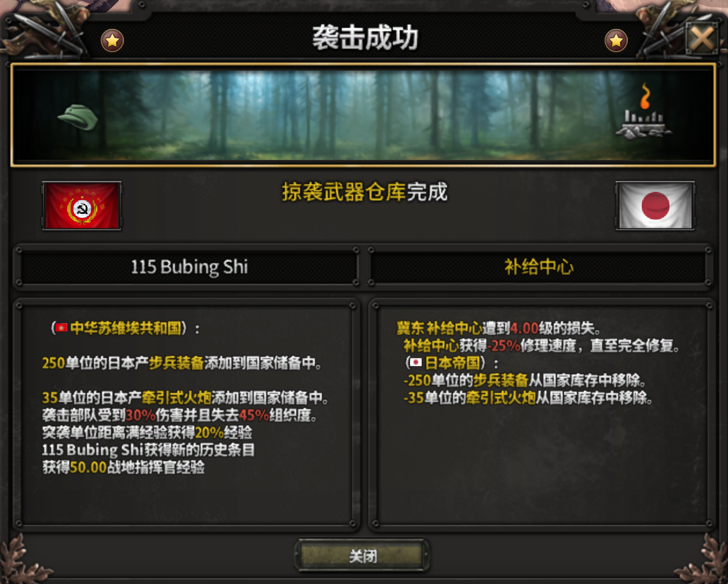Click the gold star icon left of title

pyautogui.click(x=112, y=41)
